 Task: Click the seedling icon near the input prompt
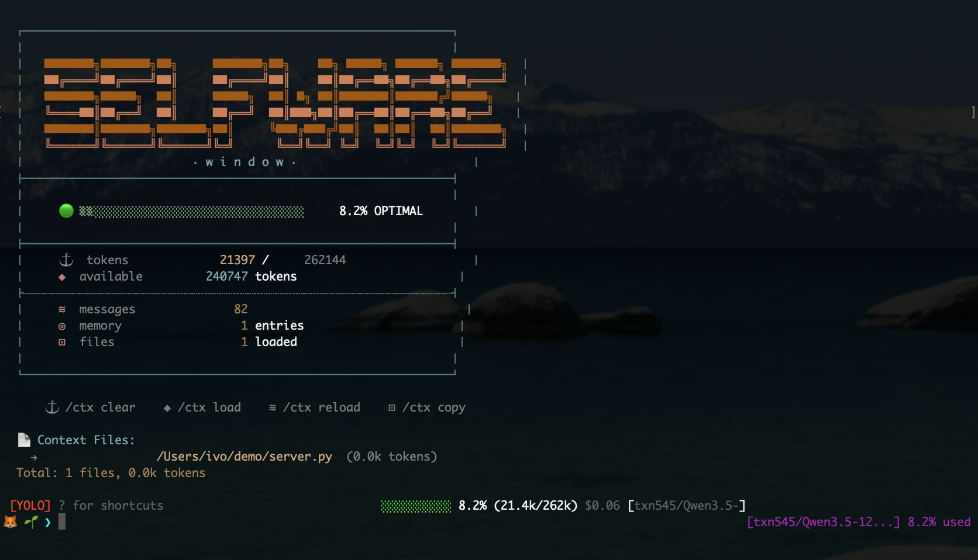pyautogui.click(x=31, y=522)
